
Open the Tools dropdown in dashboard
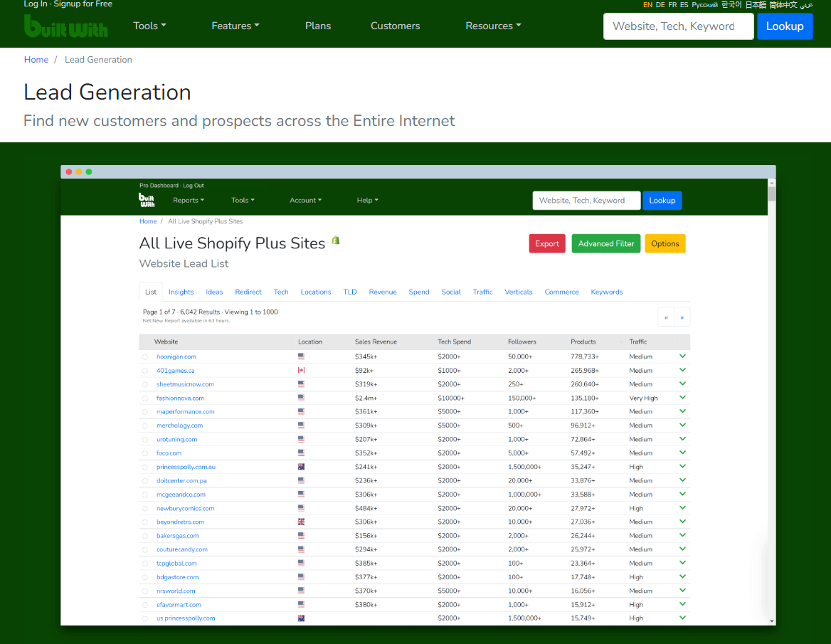click(x=243, y=201)
